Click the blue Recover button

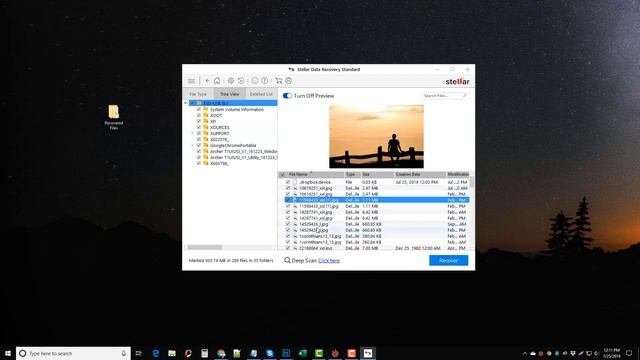pos(449,260)
